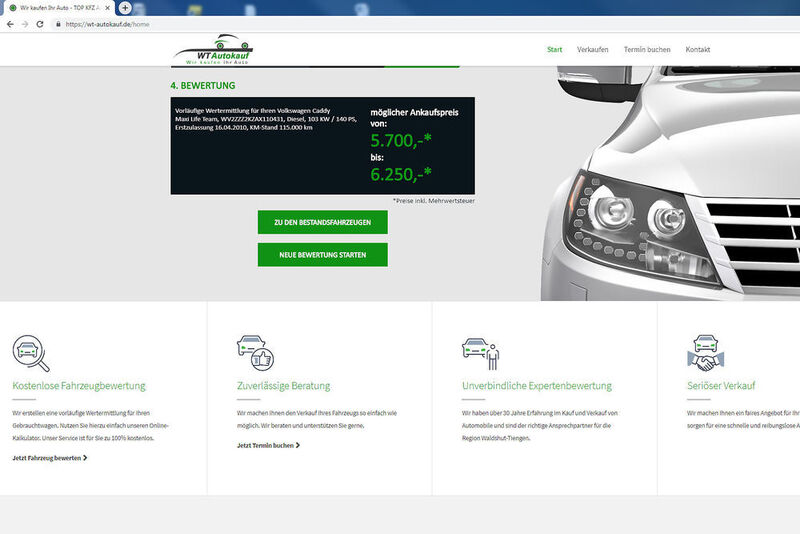
Task: Click the car with person expert icon
Action: pyautogui.click(x=481, y=353)
